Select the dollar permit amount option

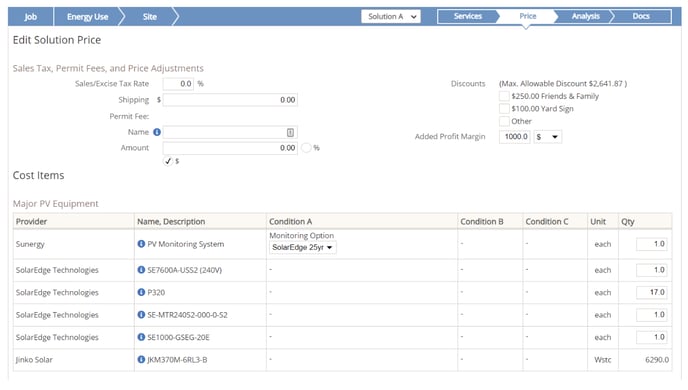(x=168, y=161)
